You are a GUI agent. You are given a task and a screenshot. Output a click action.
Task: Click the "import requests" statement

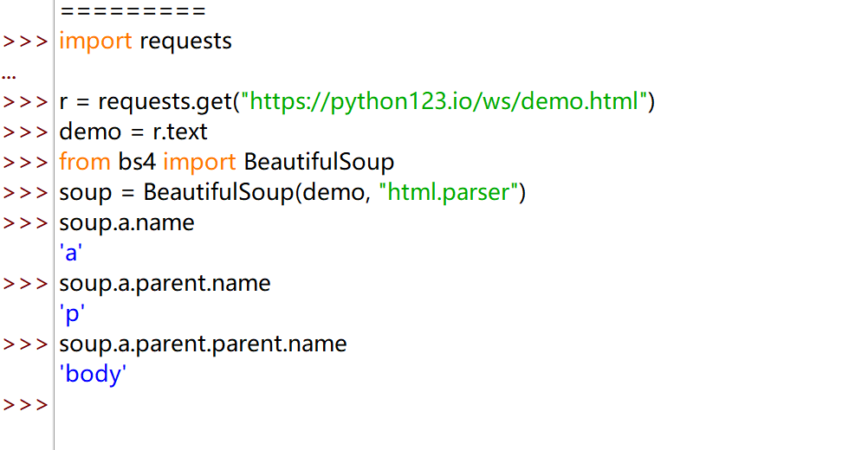tap(146, 41)
